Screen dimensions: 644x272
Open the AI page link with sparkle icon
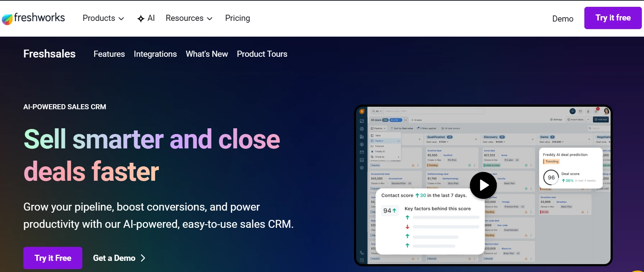[x=146, y=18]
